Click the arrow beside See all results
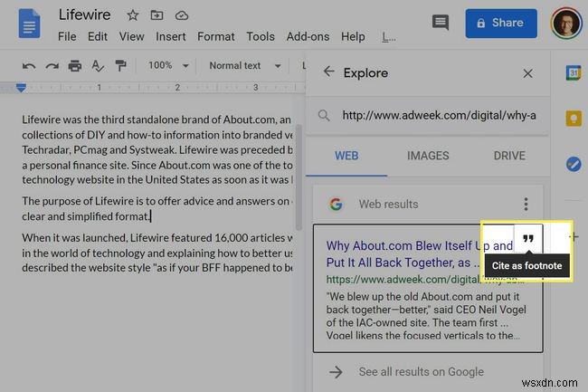This screenshot has width=588, height=392. click(336, 372)
